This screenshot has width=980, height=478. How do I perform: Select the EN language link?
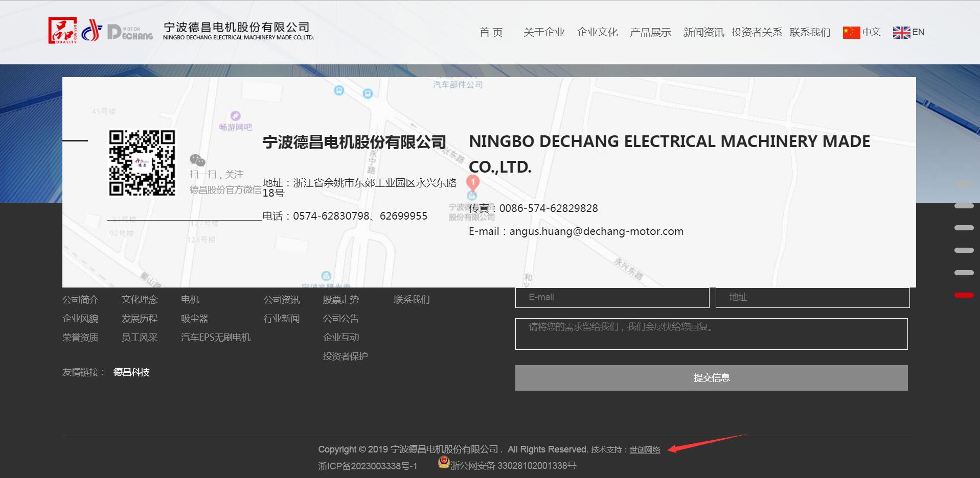pos(918,32)
